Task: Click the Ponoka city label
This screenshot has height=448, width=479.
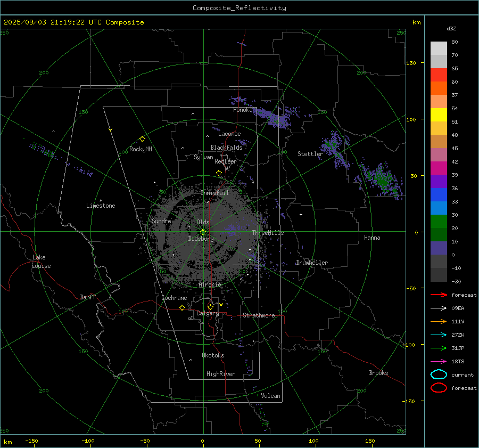Action: (x=243, y=110)
